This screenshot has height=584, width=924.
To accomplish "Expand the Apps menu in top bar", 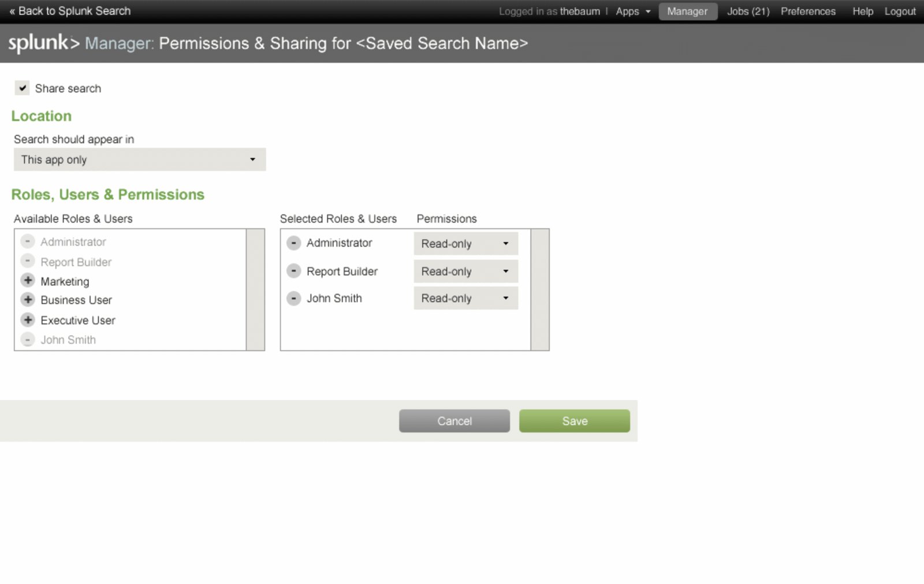I will coord(633,12).
